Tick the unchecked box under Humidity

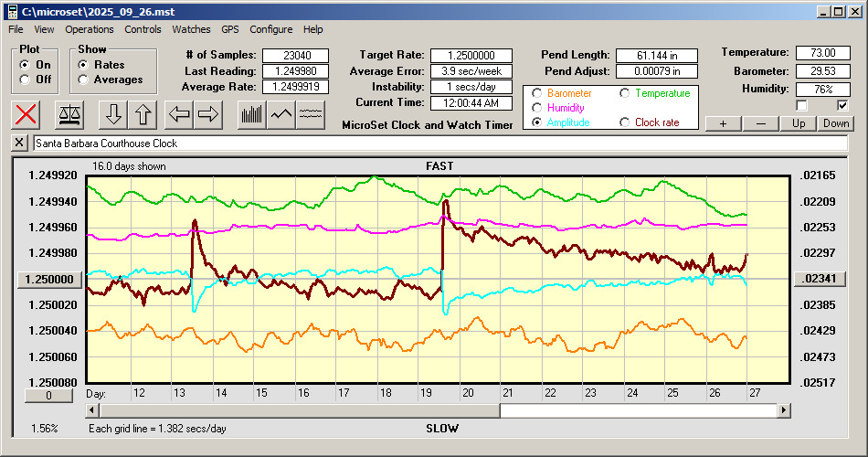pos(802,105)
